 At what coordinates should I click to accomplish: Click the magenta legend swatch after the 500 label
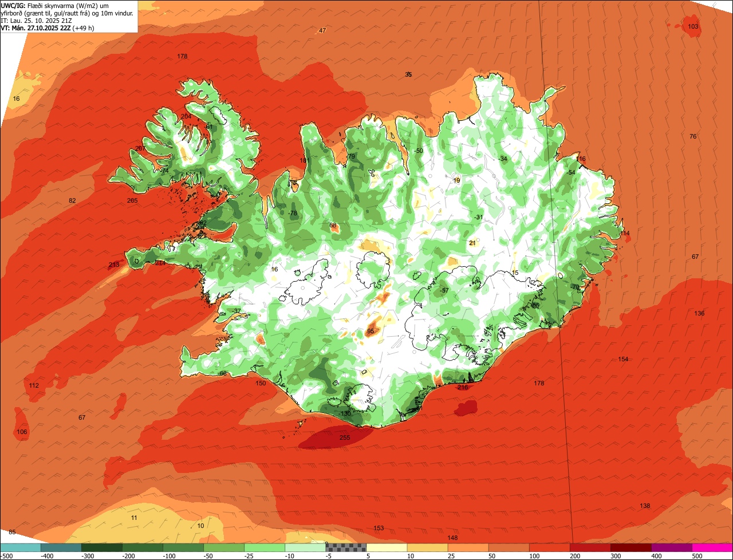coord(712,548)
